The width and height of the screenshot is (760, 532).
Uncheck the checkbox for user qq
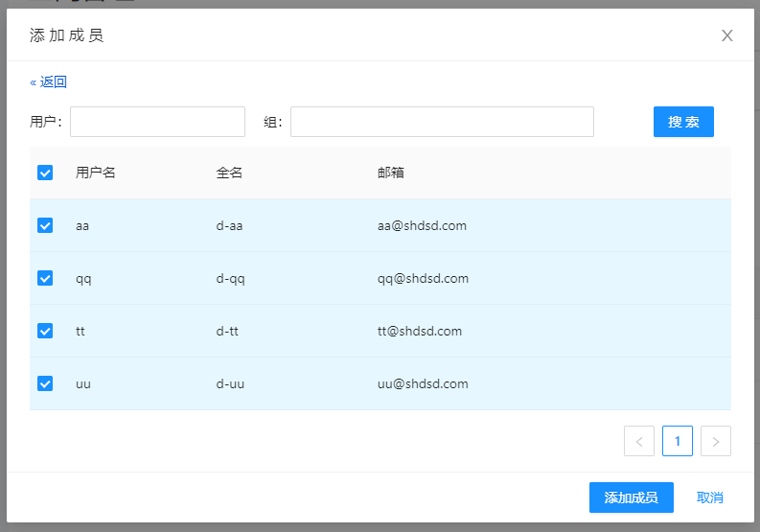(45, 278)
